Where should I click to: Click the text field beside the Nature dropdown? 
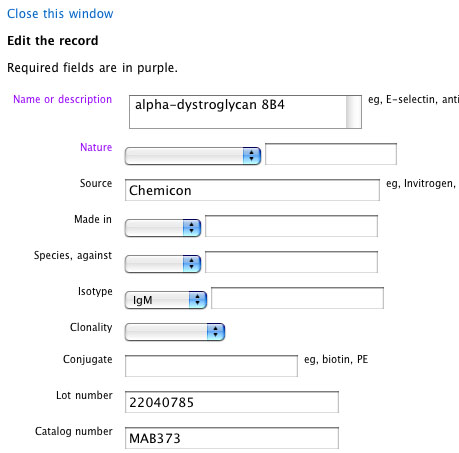point(331,154)
